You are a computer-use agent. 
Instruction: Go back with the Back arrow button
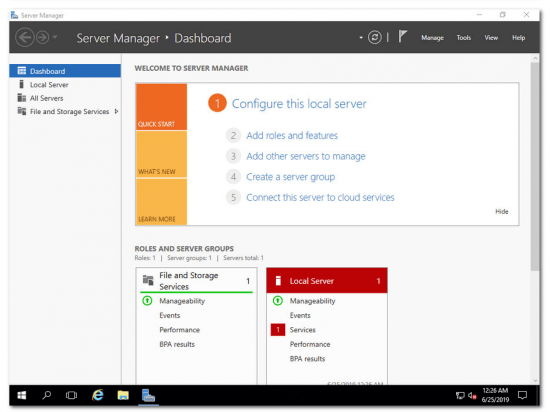(25, 37)
